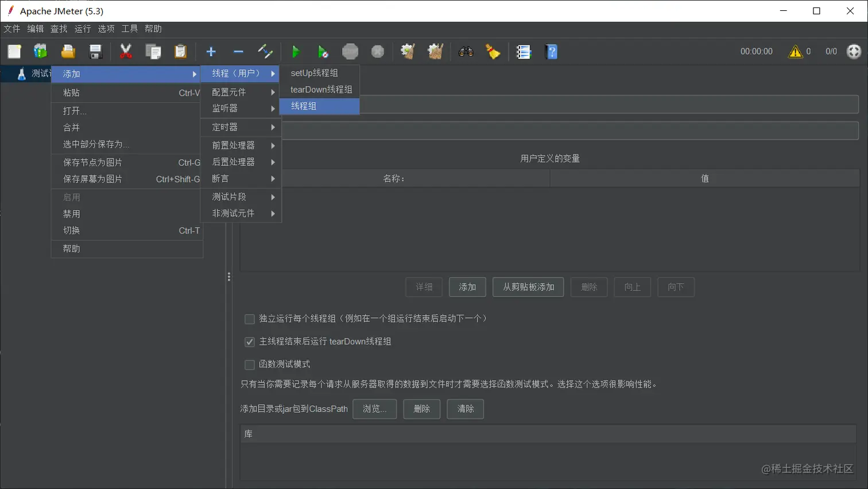Click the Help question mark icon
Screen dimensions: 868x489
[x=552, y=52]
